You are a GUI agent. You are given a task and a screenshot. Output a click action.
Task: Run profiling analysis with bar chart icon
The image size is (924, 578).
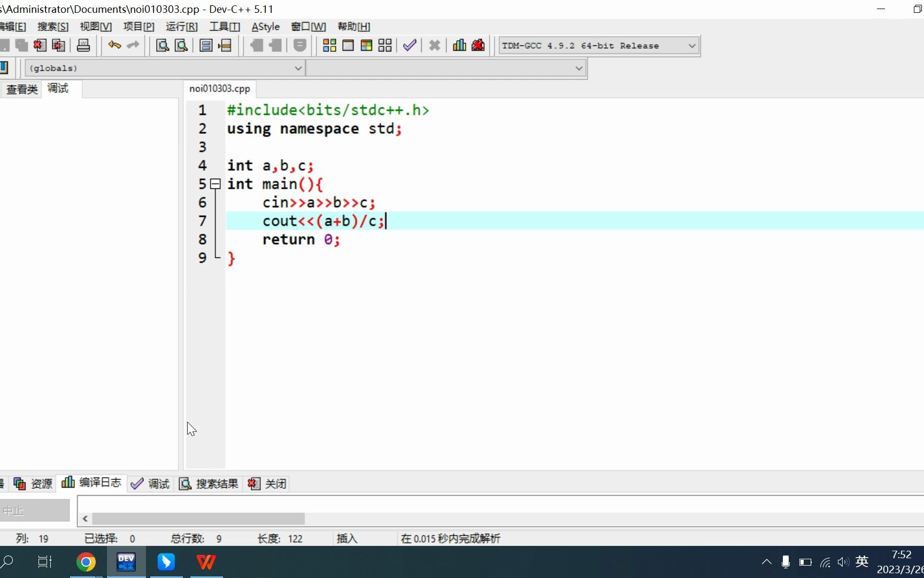(458, 45)
